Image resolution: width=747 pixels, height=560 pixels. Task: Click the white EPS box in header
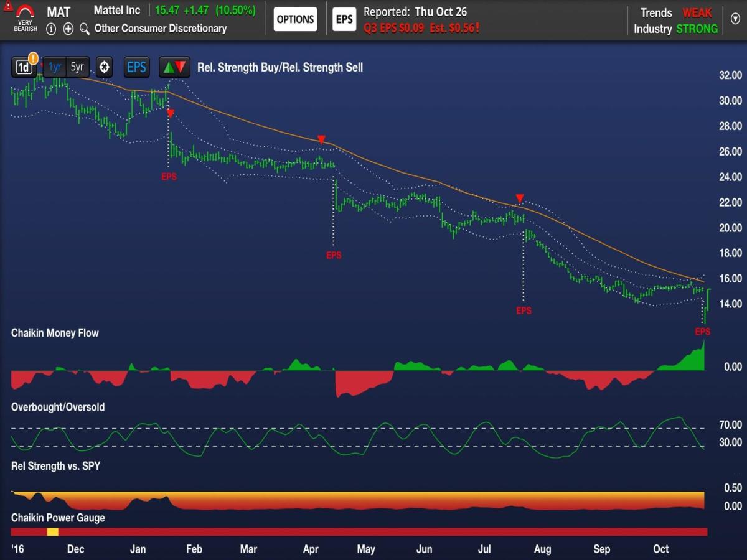point(344,19)
